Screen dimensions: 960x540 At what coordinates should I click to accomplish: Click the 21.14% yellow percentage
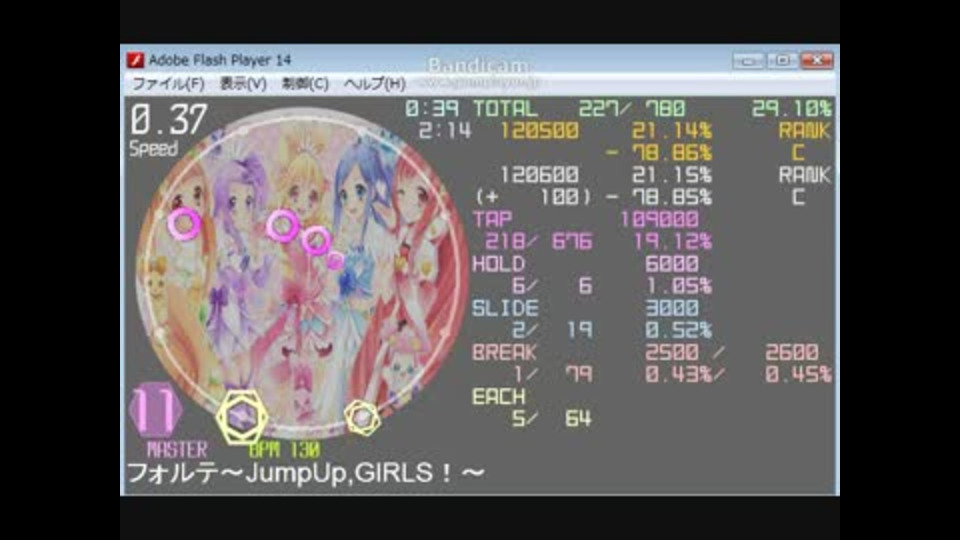tap(672, 131)
